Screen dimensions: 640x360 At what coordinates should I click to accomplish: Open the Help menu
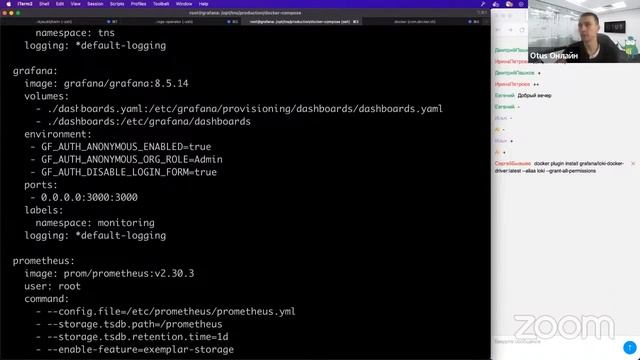point(203,4)
